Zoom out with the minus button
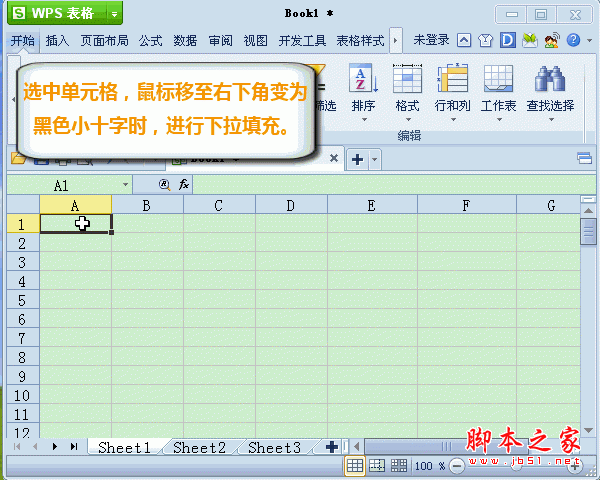The image size is (600, 480). [457, 466]
